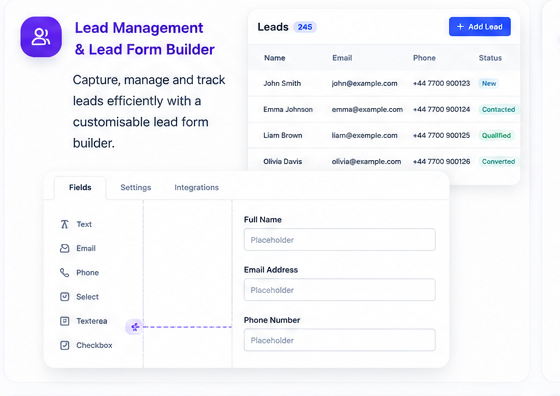
Task: Click phone number +44 7700 900126
Action: (441, 161)
